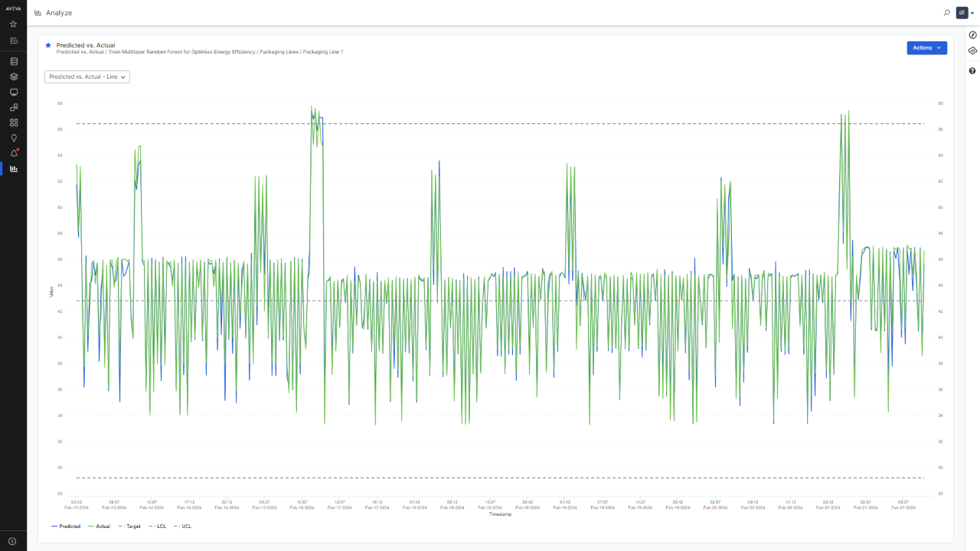Open the Predicted vs. Actual - Line dropdown
The height and width of the screenshot is (551, 980).
[87, 77]
